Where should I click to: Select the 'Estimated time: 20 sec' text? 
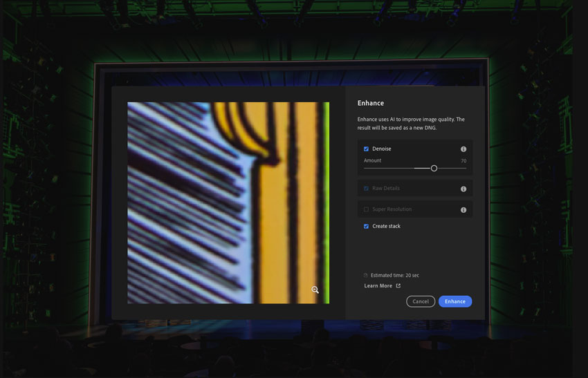pos(395,275)
